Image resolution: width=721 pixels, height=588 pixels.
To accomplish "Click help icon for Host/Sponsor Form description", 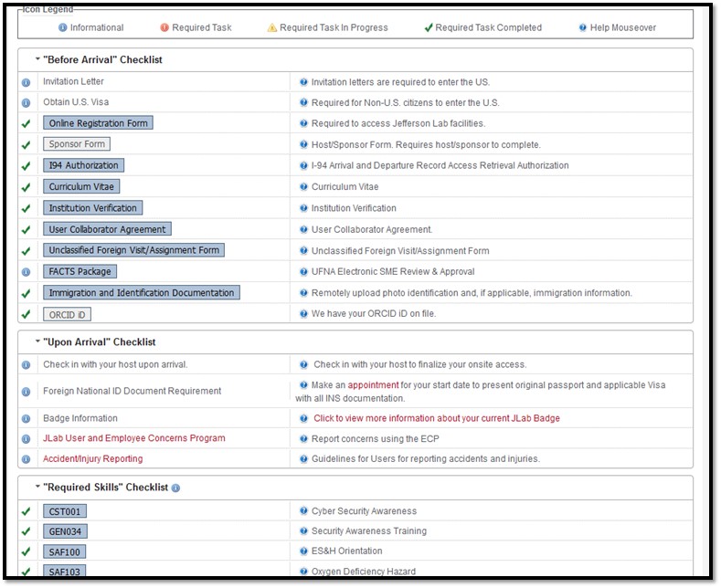I will tap(303, 144).
